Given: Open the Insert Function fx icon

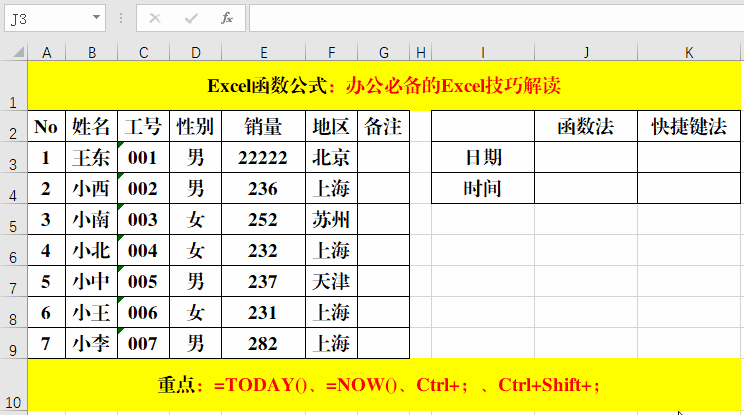Looking at the screenshot, I should (227, 18).
